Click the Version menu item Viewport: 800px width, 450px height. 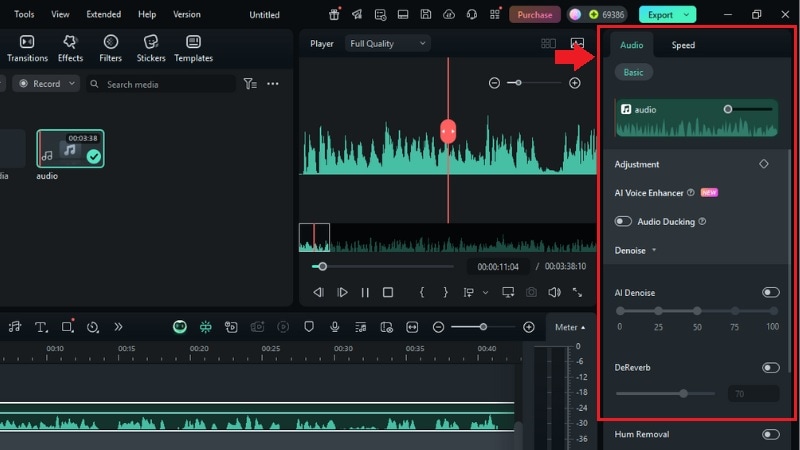(x=186, y=14)
